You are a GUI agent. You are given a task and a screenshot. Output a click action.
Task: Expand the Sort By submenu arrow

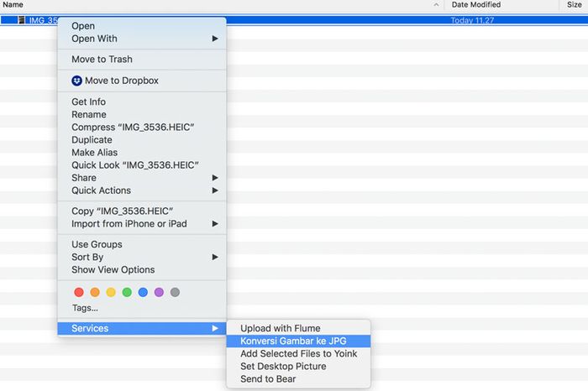(215, 257)
